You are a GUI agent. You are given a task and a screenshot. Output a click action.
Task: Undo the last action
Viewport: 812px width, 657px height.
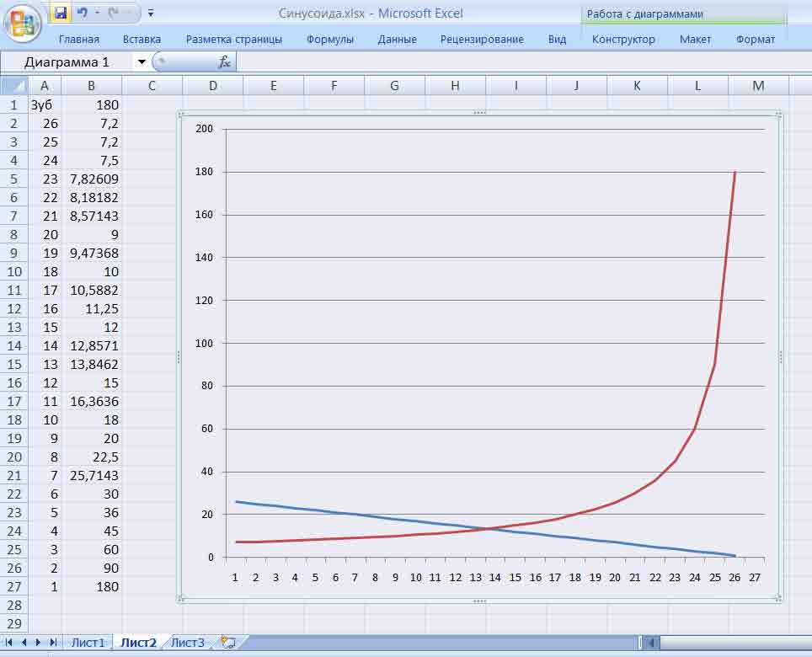tap(82, 13)
